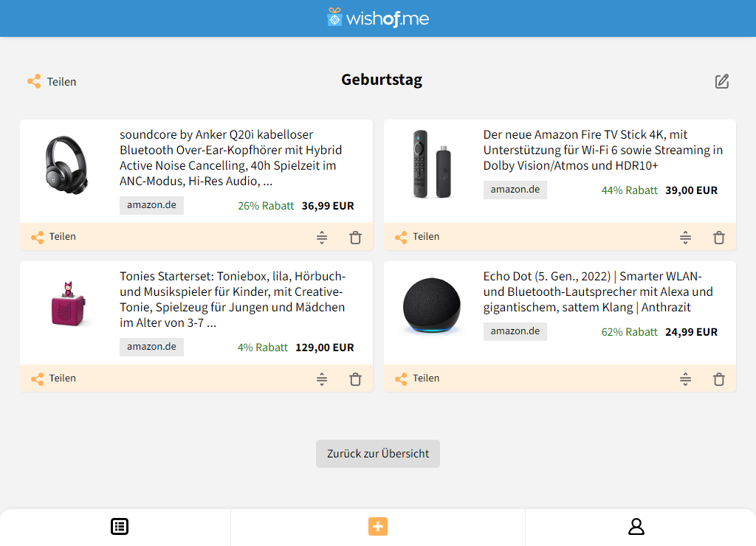Reorder the Echo Dot item

coord(685,379)
